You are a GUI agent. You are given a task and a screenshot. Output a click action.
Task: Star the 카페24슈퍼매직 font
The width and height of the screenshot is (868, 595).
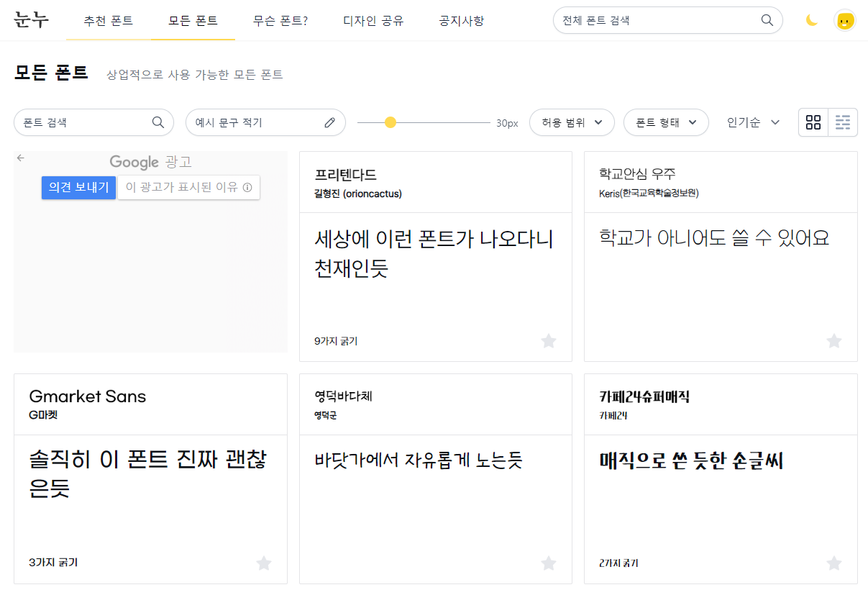(x=834, y=563)
